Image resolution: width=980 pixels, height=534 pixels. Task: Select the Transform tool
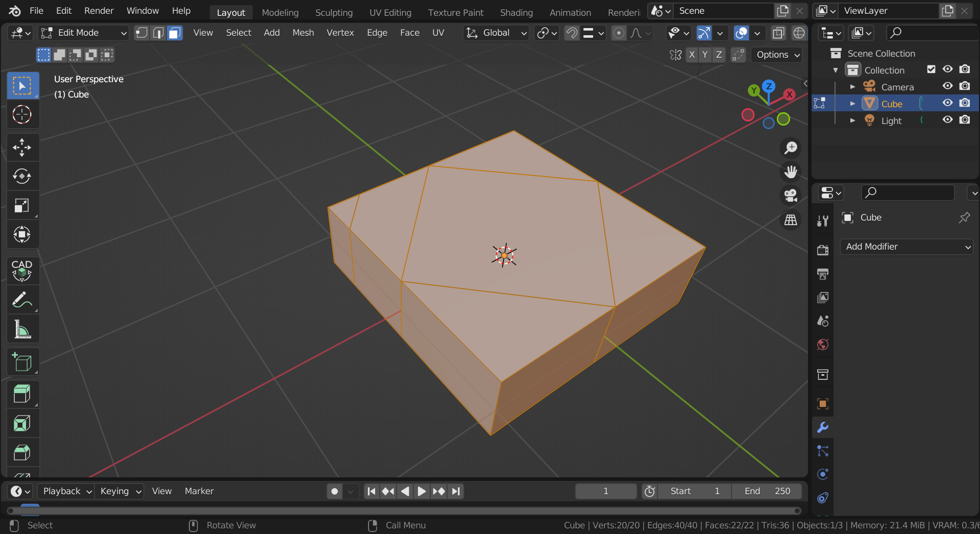pos(22,235)
